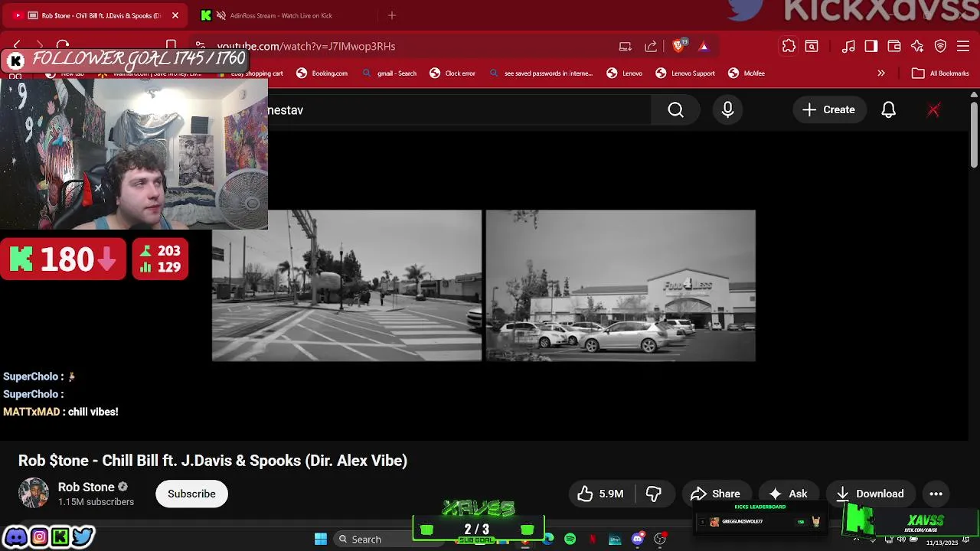Open the Ask AI assistant button
The width and height of the screenshot is (980, 551).
click(789, 494)
